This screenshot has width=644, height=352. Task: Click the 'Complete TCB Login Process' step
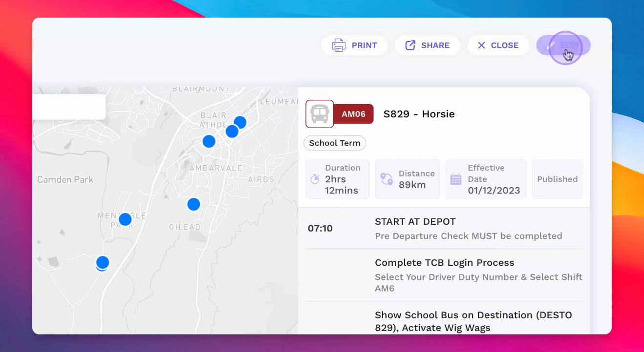[445, 263]
